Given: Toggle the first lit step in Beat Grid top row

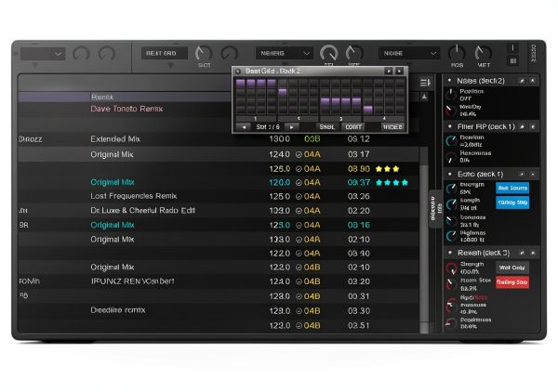Looking at the screenshot, I should click(x=241, y=84).
